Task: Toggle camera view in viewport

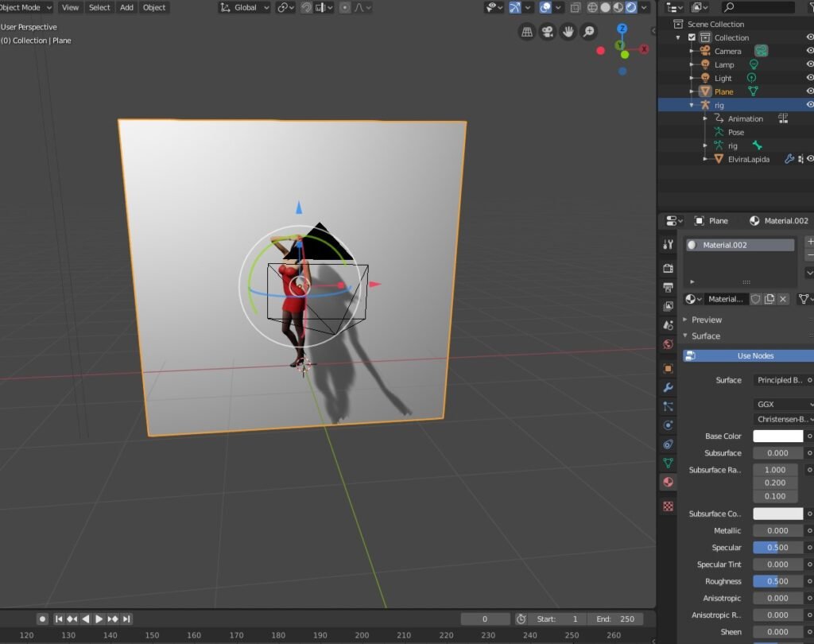Action: click(x=548, y=32)
